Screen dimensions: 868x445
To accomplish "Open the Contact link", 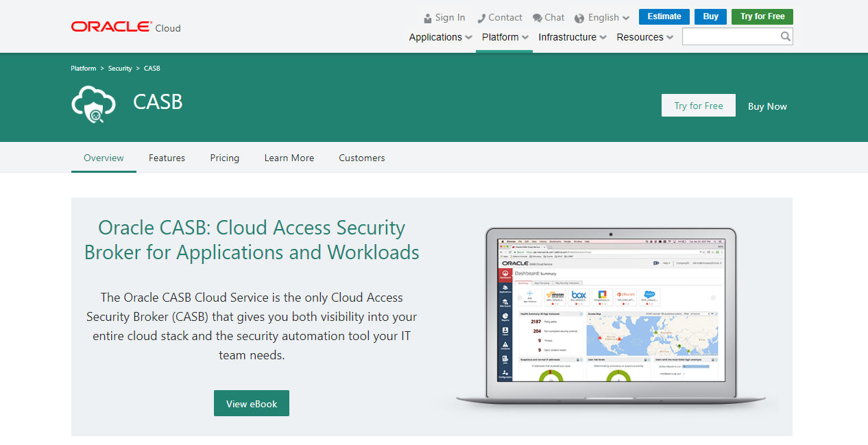I will 505,18.
